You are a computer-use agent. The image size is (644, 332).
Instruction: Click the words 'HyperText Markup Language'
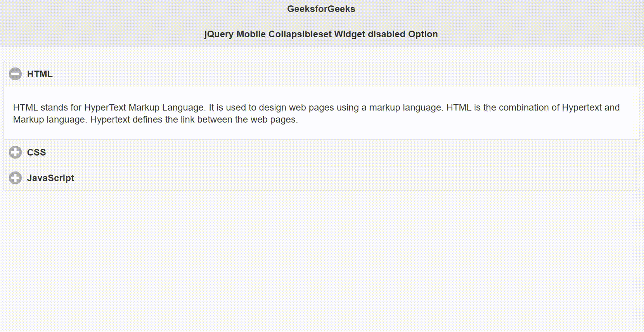coord(144,107)
